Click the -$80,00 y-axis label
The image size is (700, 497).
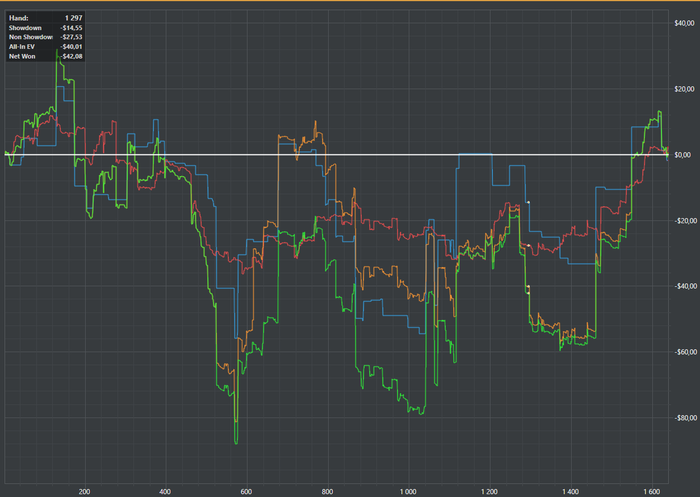tap(683, 418)
